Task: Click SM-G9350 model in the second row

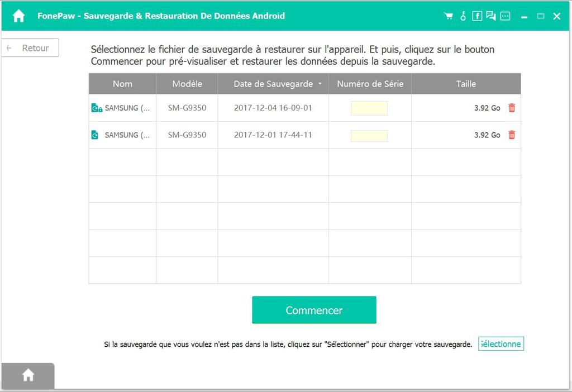Action: [x=187, y=135]
